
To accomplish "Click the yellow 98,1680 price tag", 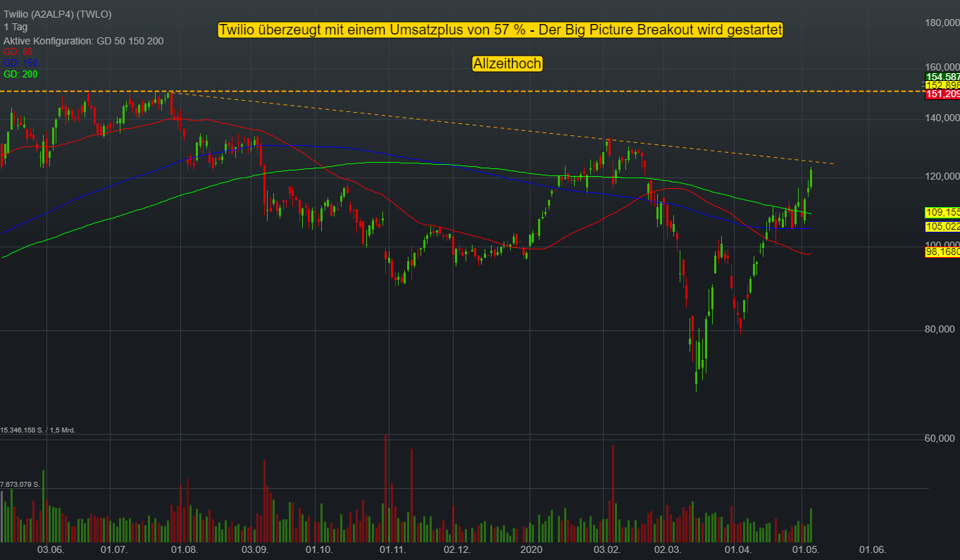I will [x=942, y=251].
